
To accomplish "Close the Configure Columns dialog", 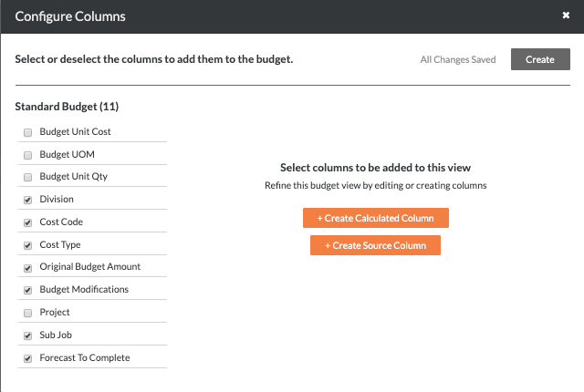I will pyautogui.click(x=566, y=15).
